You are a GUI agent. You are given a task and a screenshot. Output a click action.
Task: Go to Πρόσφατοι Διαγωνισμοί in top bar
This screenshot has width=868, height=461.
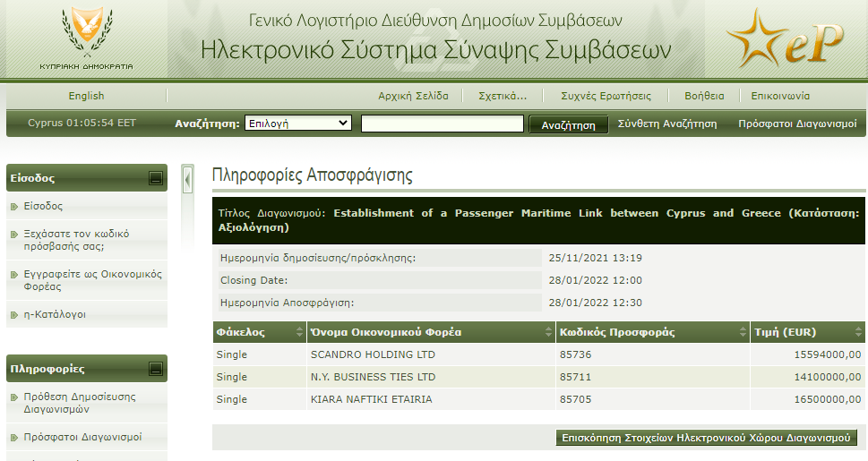(797, 124)
